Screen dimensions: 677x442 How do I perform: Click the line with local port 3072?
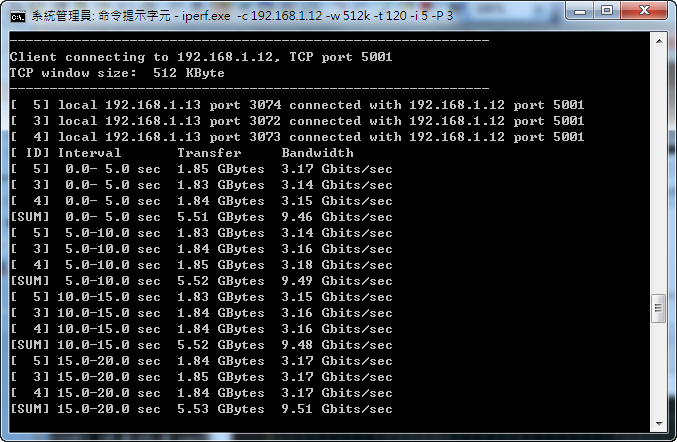coord(297,121)
